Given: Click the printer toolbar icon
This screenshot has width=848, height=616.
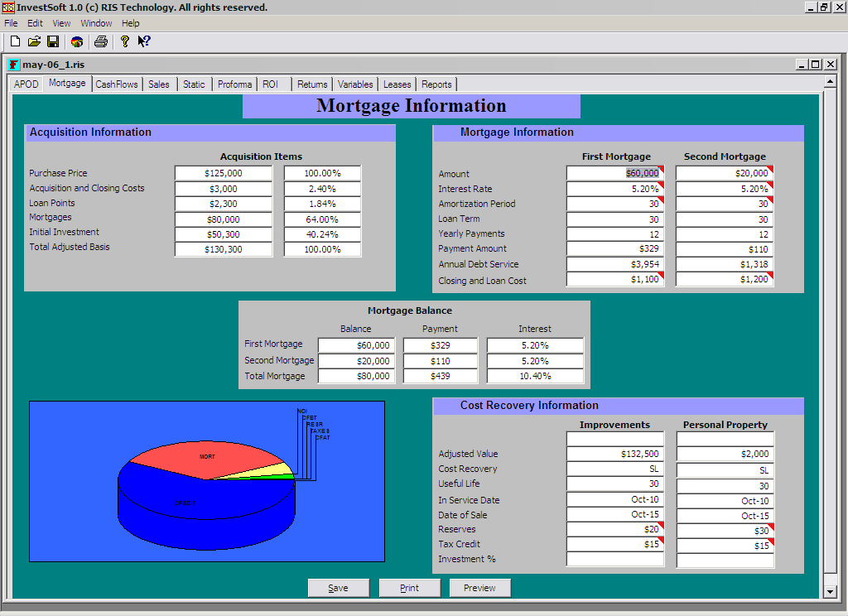Looking at the screenshot, I should [x=100, y=41].
